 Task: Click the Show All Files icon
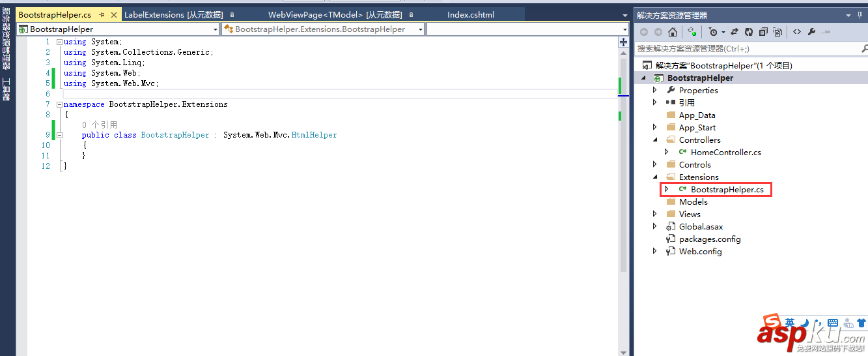[x=777, y=32]
